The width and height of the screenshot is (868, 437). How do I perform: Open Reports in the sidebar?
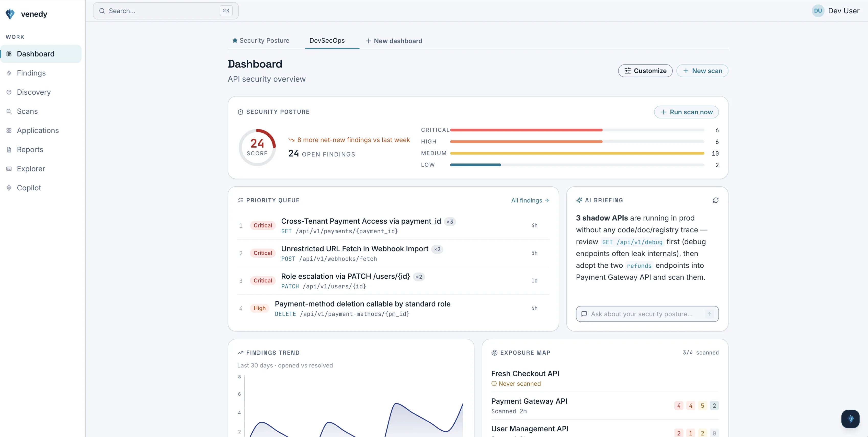41,150
